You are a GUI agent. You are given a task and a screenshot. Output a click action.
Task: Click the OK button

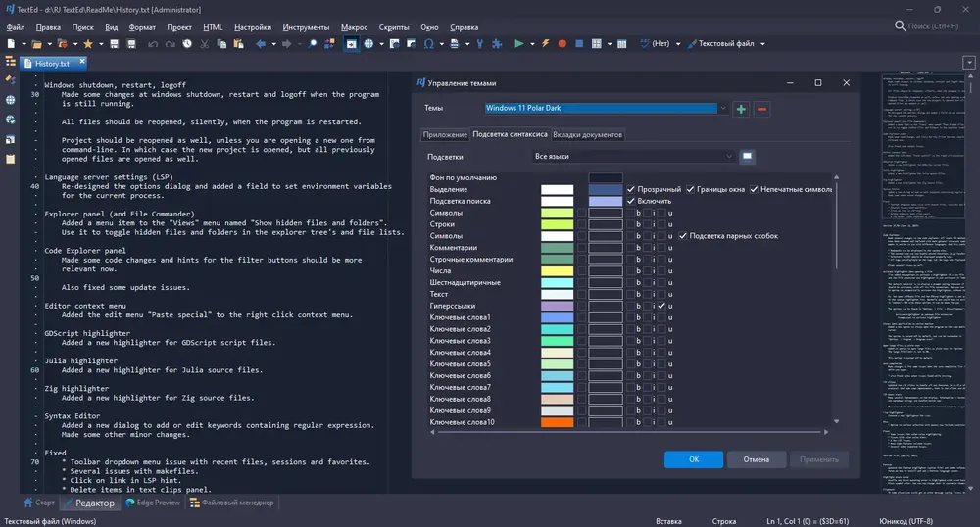coord(694,459)
